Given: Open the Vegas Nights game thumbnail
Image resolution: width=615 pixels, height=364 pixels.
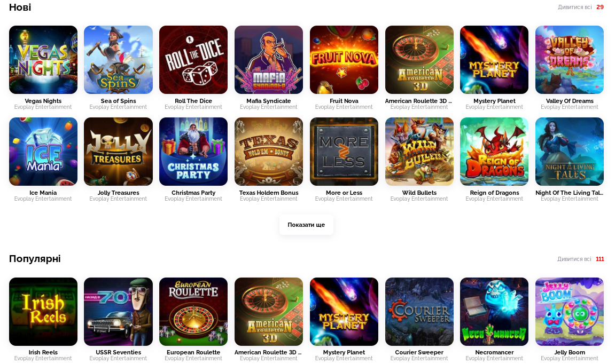Looking at the screenshot, I should tap(43, 60).
